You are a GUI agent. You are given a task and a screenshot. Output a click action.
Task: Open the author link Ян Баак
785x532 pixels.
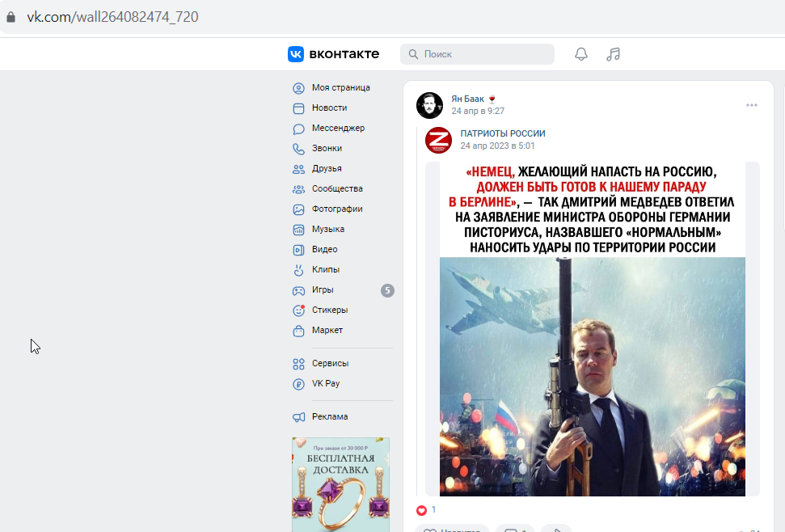coord(467,99)
